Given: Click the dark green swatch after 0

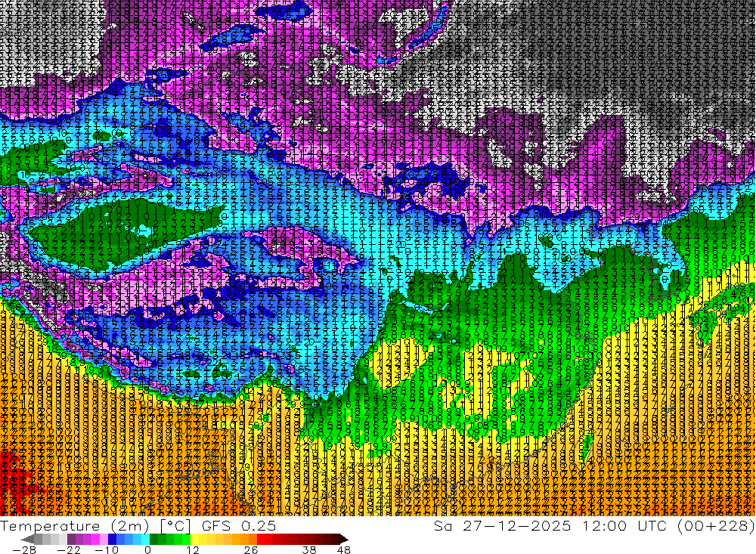Looking at the screenshot, I should [x=153, y=539].
